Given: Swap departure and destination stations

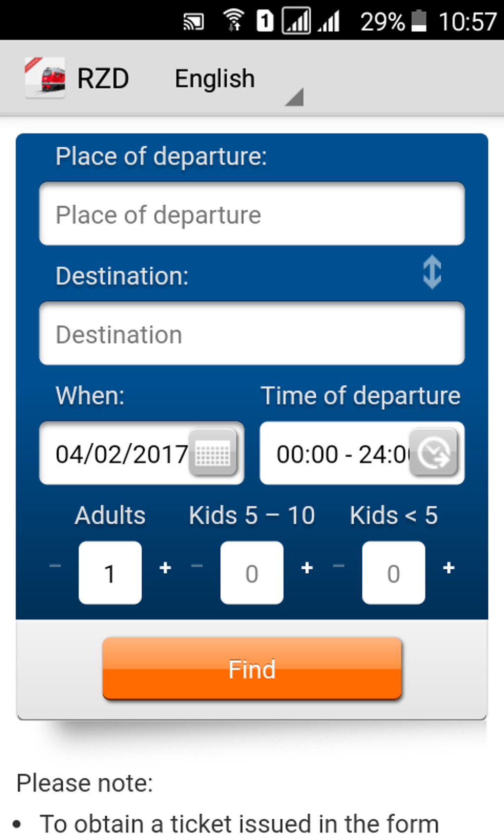Looking at the screenshot, I should point(432,272).
